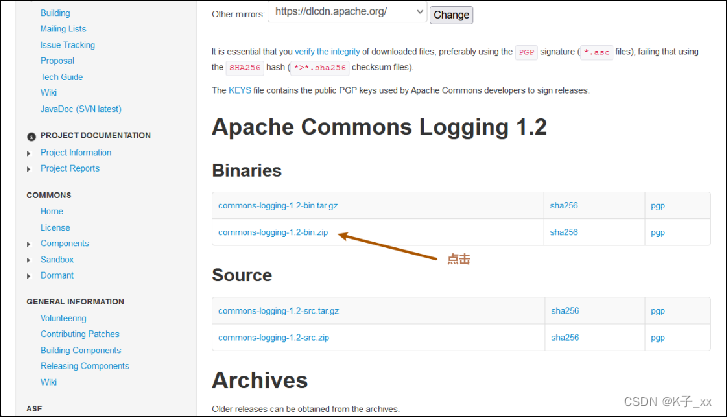Viewport: 727px width, 417px height.
Task: Click the Change mirror button
Action: 451,15
